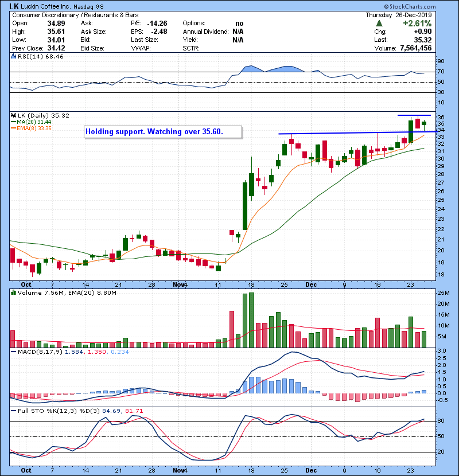Viewport: 459px width, 476px height.
Task: Click the +2.61% percent change figure
Action: [x=417, y=24]
